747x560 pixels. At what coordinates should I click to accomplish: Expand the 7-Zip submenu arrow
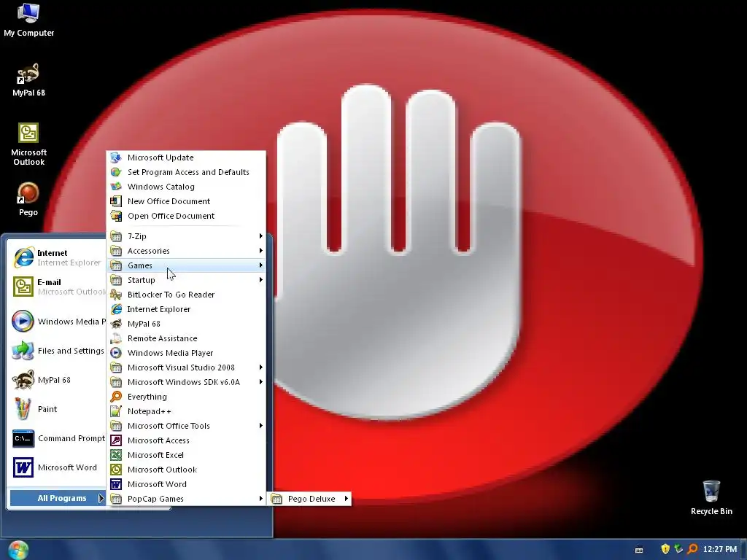(260, 236)
